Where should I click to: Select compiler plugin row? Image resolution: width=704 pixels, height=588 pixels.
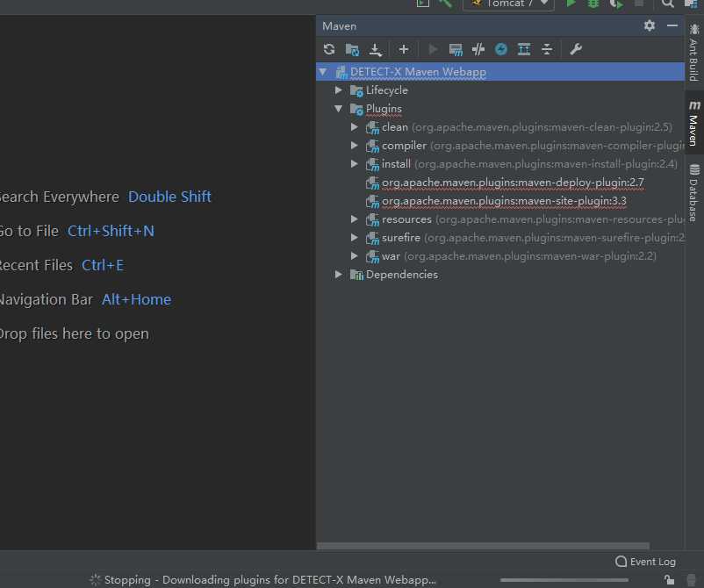click(500, 146)
